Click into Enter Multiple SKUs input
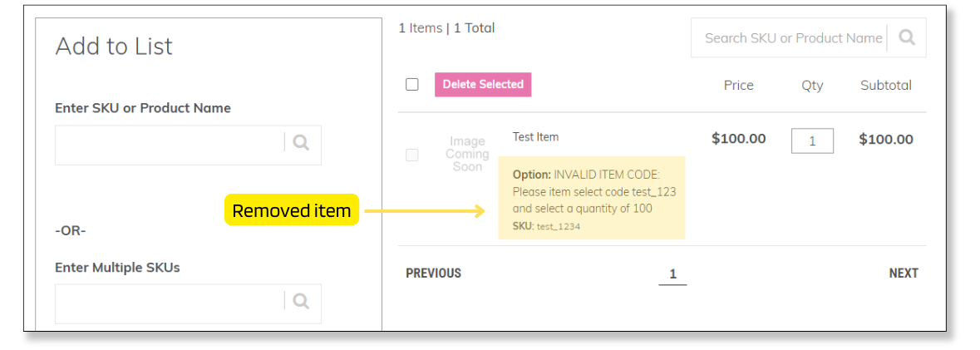 click(170, 303)
